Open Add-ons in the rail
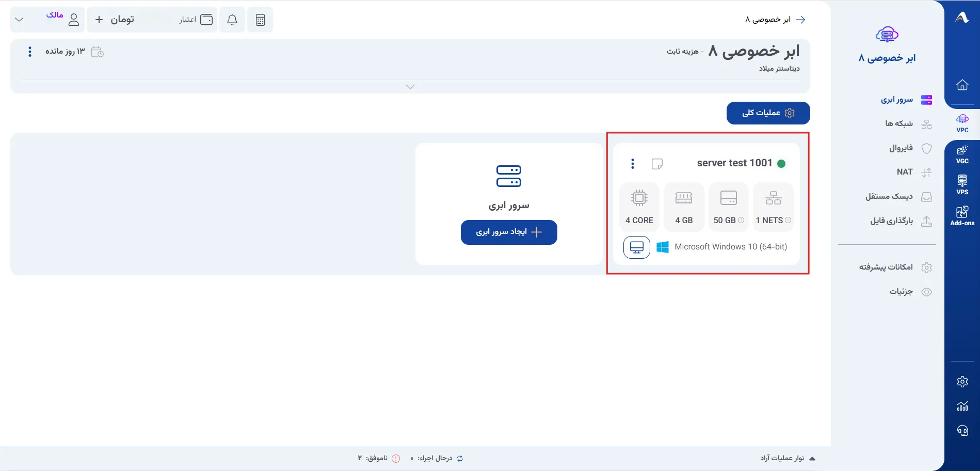This screenshot has width=980, height=471. pos(962,216)
